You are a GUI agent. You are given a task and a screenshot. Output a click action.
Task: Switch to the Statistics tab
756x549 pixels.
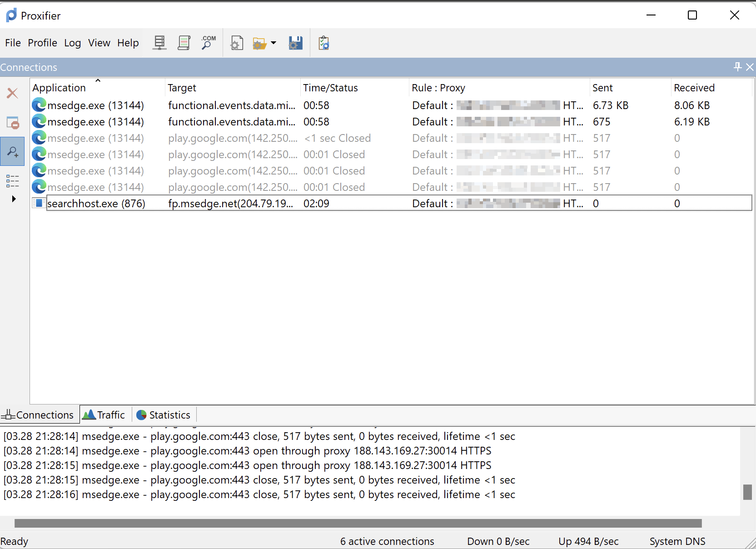point(164,414)
